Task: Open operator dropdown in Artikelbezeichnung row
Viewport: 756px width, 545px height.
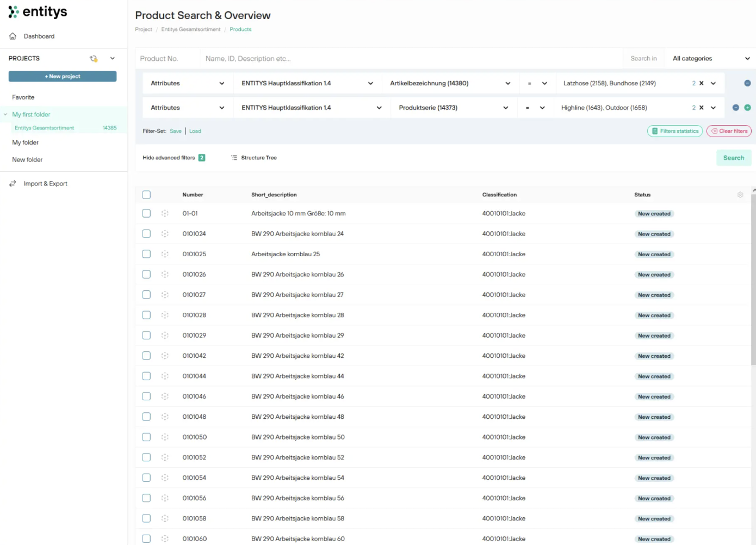Action: click(537, 83)
